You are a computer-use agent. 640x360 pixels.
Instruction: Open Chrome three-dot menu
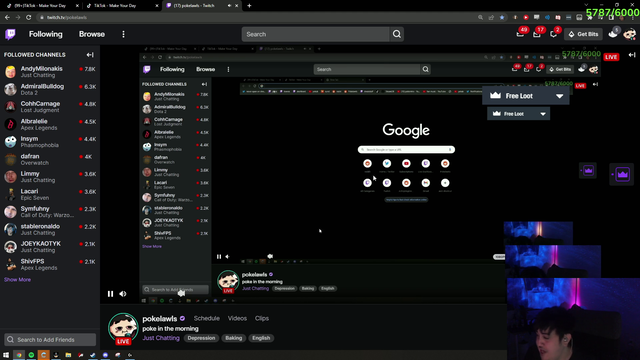pos(633,17)
